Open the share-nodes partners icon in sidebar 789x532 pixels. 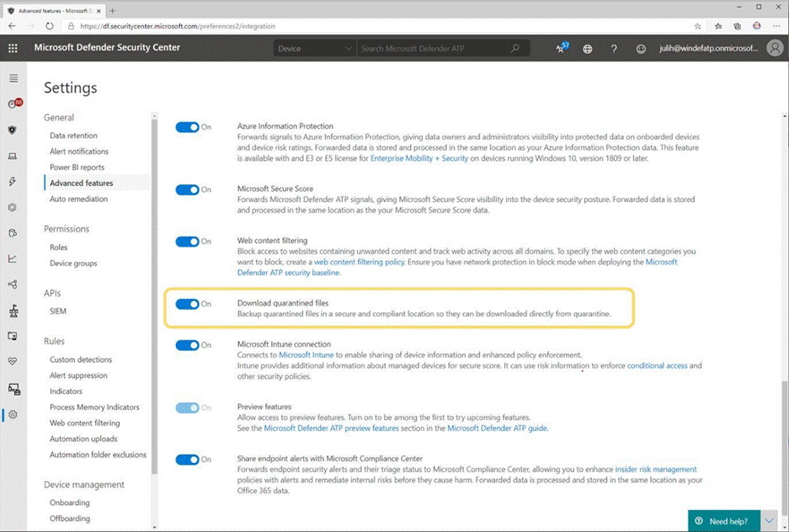pyautogui.click(x=13, y=285)
